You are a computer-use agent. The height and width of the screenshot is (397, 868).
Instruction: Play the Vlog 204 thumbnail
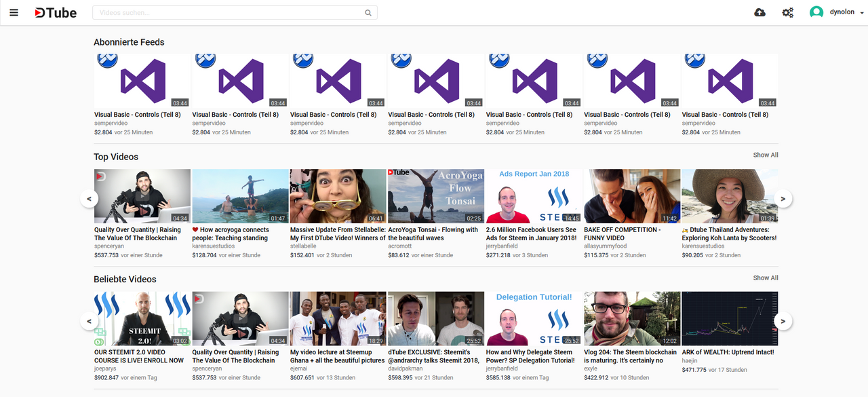[x=632, y=319]
